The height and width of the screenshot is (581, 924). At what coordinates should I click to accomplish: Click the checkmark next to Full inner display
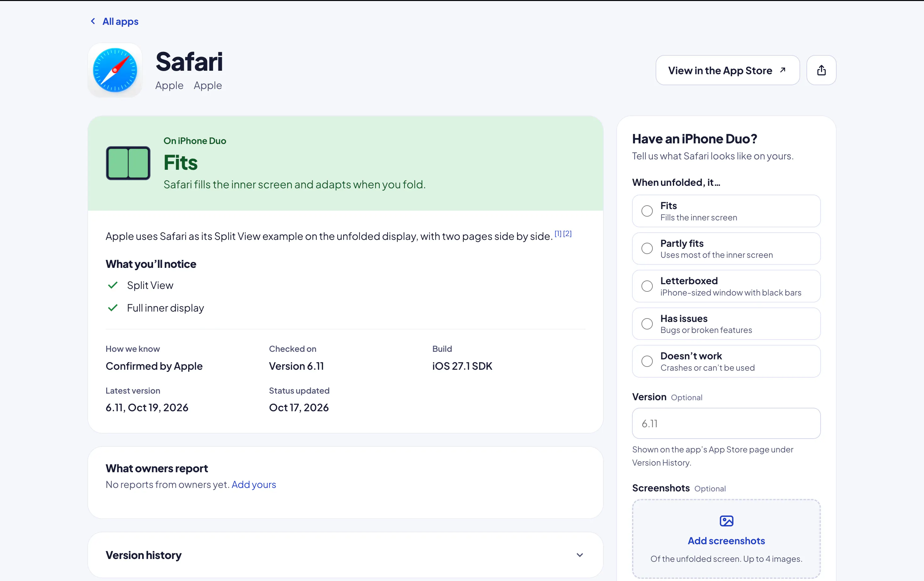(x=113, y=308)
